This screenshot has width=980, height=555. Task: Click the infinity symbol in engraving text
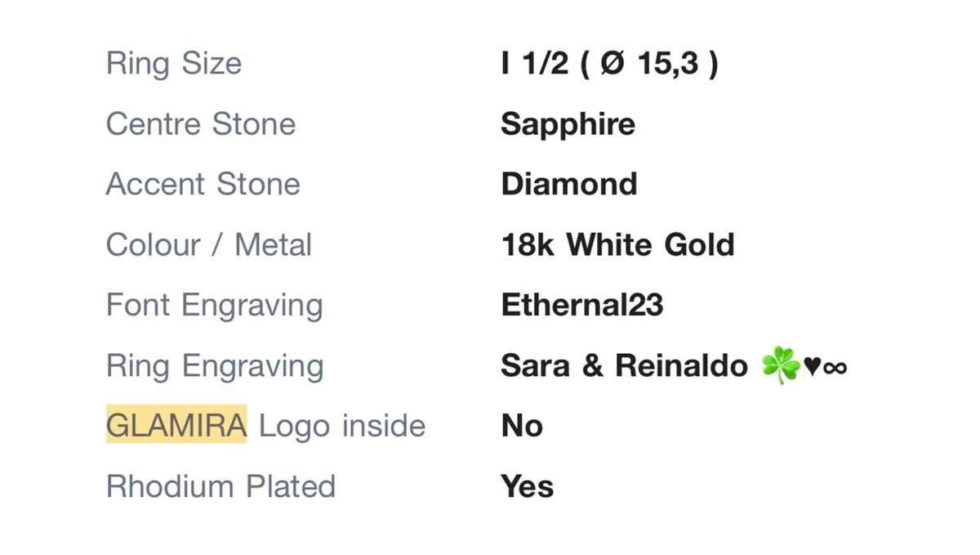(x=835, y=369)
